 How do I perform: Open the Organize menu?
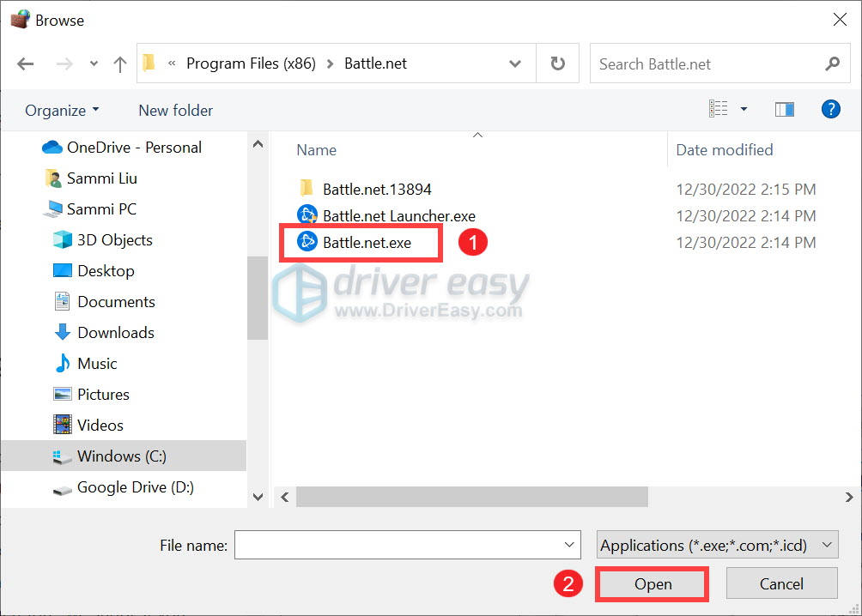pyautogui.click(x=62, y=111)
